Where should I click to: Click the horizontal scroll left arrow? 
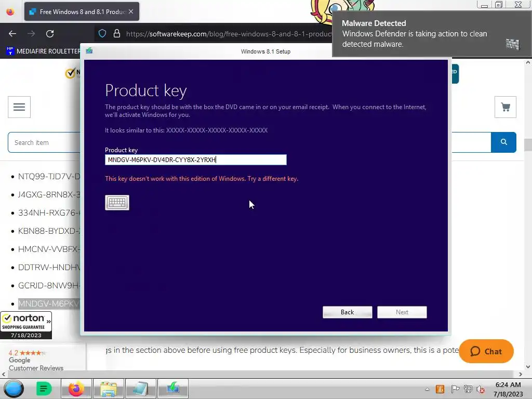(x=4, y=374)
